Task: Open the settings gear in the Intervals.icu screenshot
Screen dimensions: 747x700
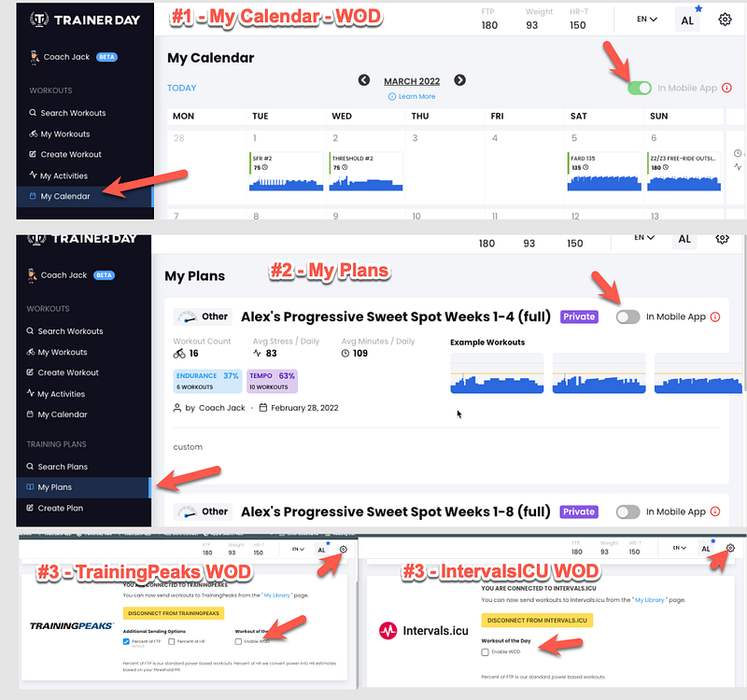Action: (730, 548)
